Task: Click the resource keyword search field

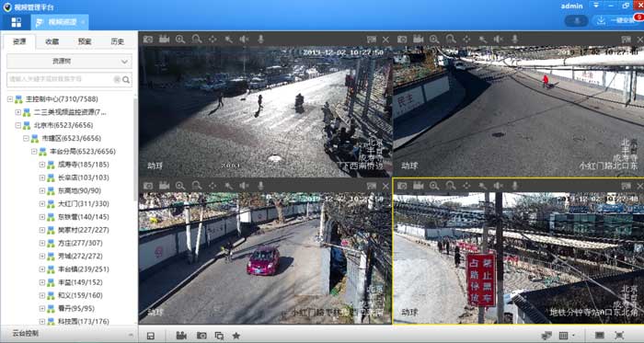Action: [62, 79]
